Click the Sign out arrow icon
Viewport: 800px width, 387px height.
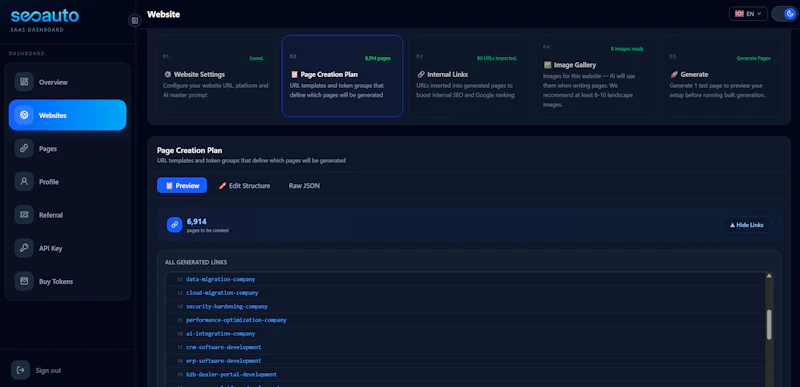pyautogui.click(x=21, y=370)
